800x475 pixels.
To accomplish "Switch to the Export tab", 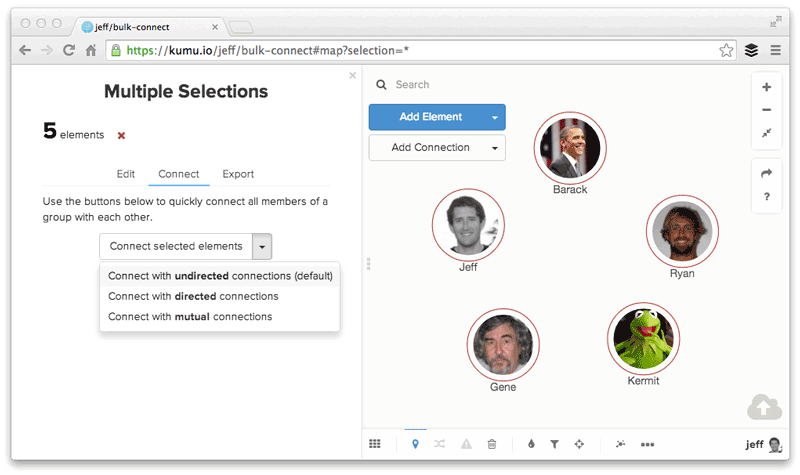I will coord(238,174).
